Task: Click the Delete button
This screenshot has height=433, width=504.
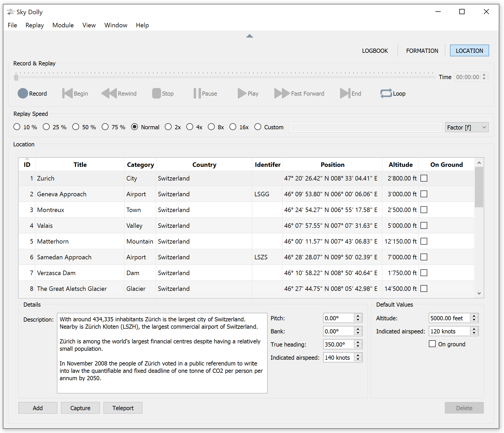Action: coord(464,408)
